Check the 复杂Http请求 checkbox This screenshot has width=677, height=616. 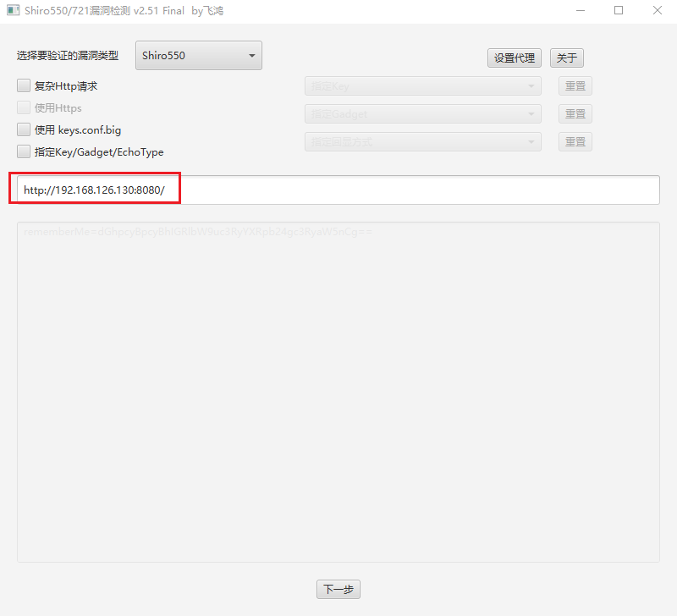click(x=24, y=85)
